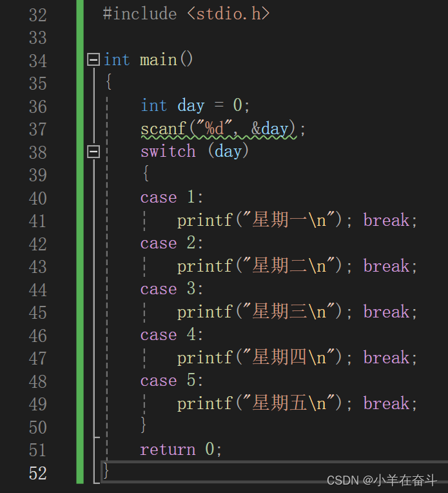Place cursor on #include <stdio.h> line
This screenshot has width=448, height=493.
pyautogui.click(x=186, y=14)
